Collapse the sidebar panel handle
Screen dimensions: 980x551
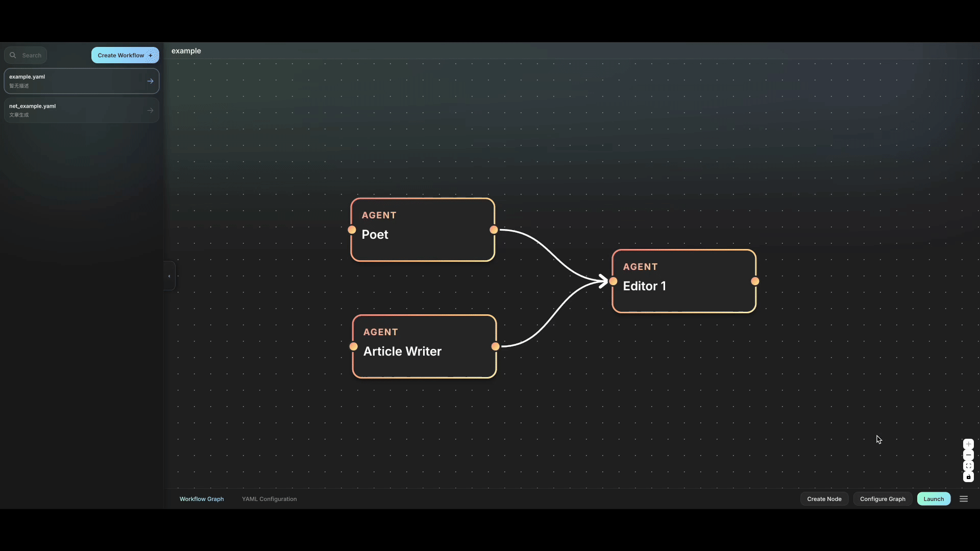click(x=169, y=276)
